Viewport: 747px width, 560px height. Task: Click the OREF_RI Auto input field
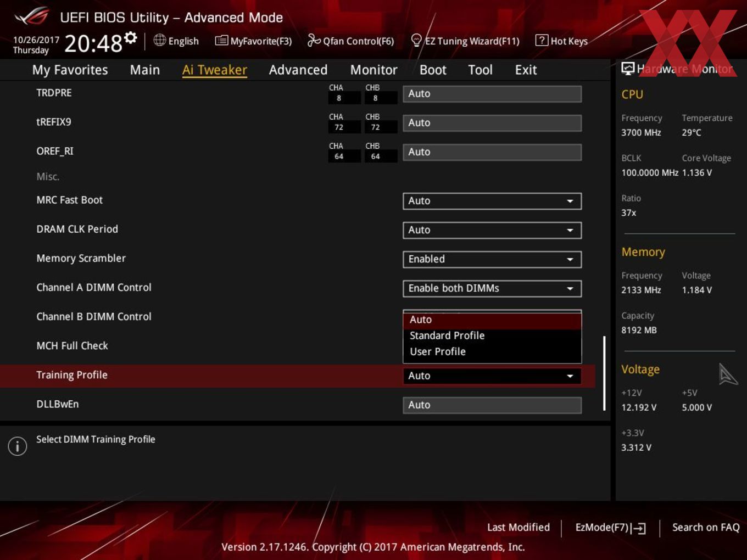(x=492, y=152)
